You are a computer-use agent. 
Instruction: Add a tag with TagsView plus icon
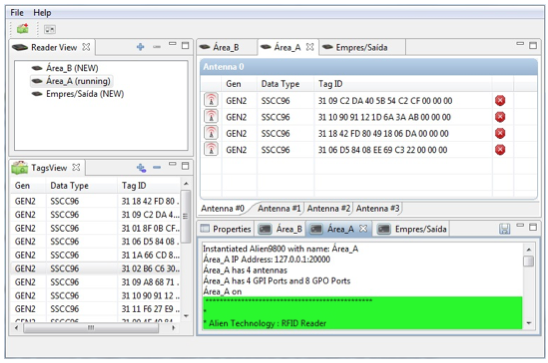141,168
